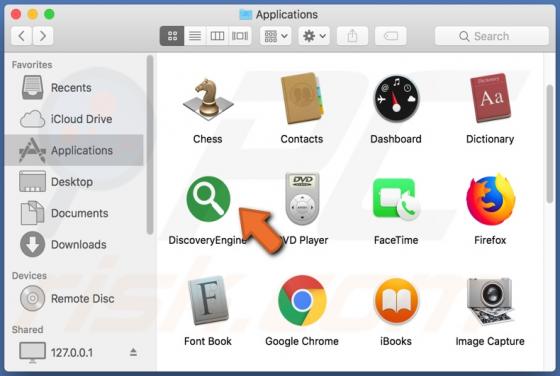Select the 127.0.0.1 shared computer

coord(74,353)
